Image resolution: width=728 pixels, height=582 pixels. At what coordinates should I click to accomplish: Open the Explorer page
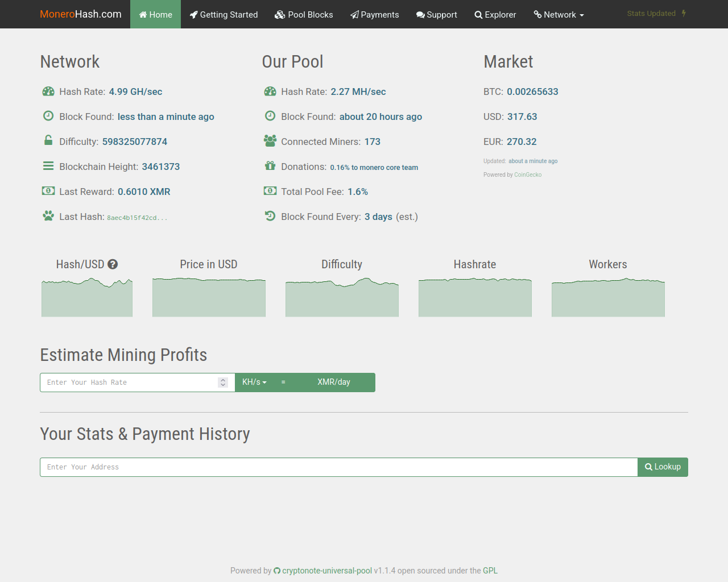click(x=495, y=14)
